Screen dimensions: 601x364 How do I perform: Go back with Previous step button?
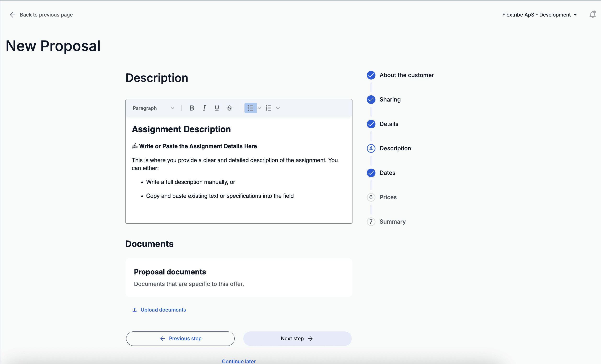pos(180,338)
